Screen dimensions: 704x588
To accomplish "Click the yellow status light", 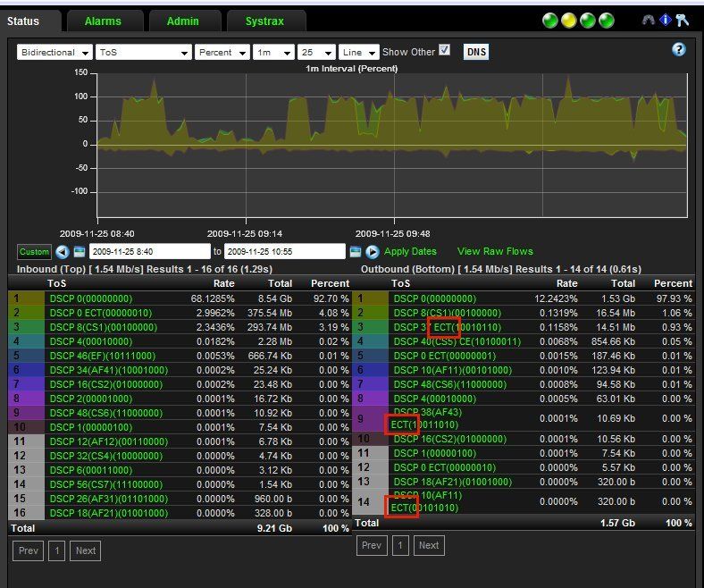I will (569, 21).
